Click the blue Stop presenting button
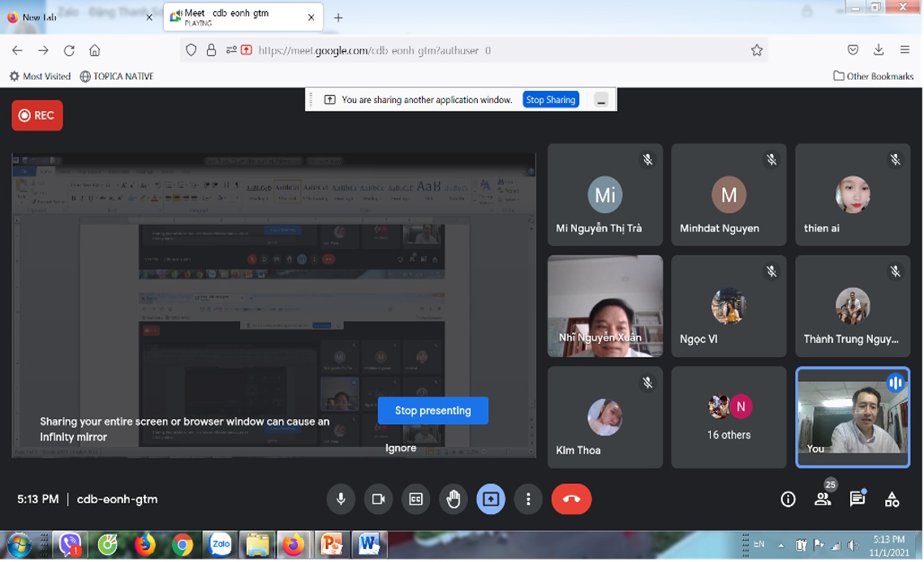924x562 pixels. pyautogui.click(x=433, y=410)
